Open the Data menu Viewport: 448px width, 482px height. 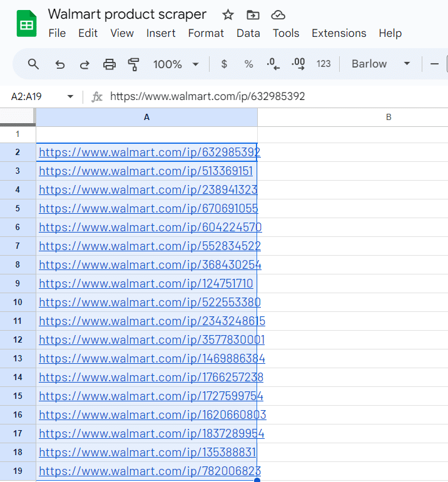click(248, 33)
